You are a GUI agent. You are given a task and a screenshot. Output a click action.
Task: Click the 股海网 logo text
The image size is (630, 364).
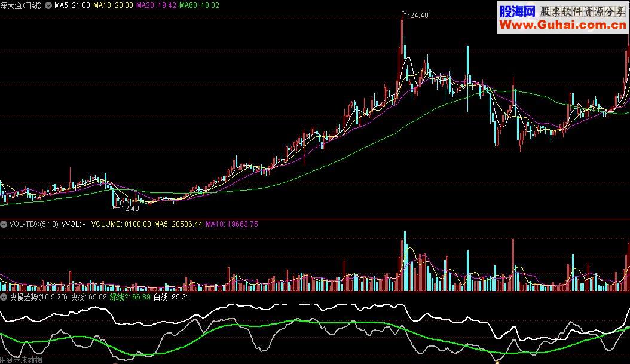click(x=518, y=11)
